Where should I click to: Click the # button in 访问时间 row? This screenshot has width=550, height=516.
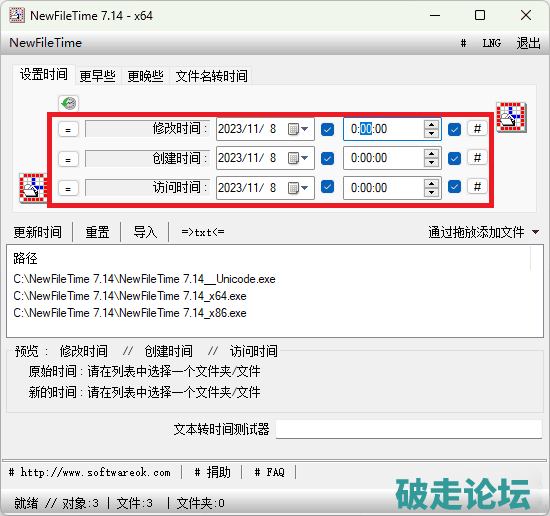477,187
